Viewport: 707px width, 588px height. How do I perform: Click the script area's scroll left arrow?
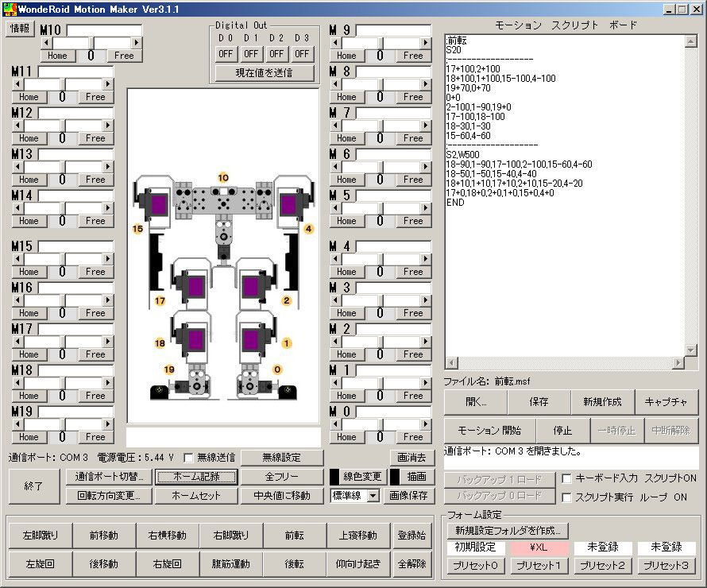pyautogui.click(x=452, y=362)
